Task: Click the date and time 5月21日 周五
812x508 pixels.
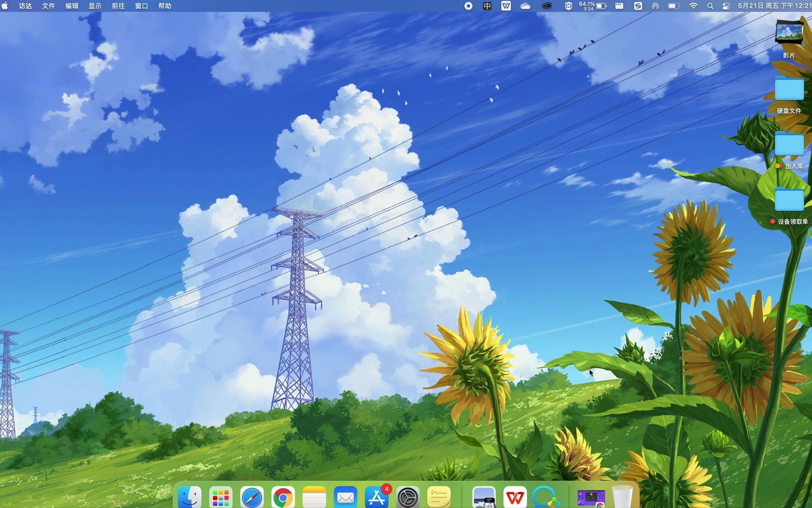Action: click(x=775, y=6)
